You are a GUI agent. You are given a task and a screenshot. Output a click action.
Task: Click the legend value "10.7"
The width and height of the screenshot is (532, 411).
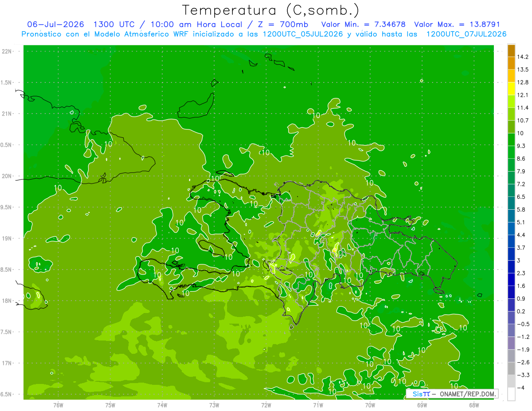tap(523, 121)
